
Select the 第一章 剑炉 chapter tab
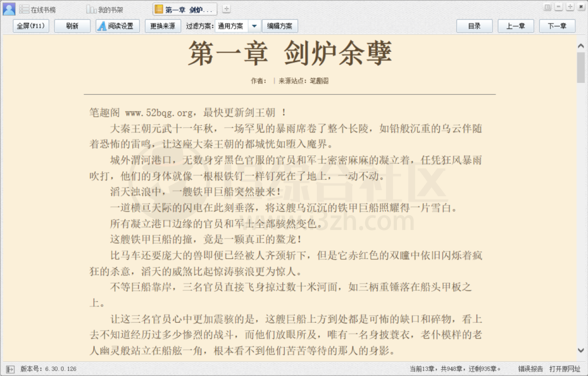click(185, 10)
